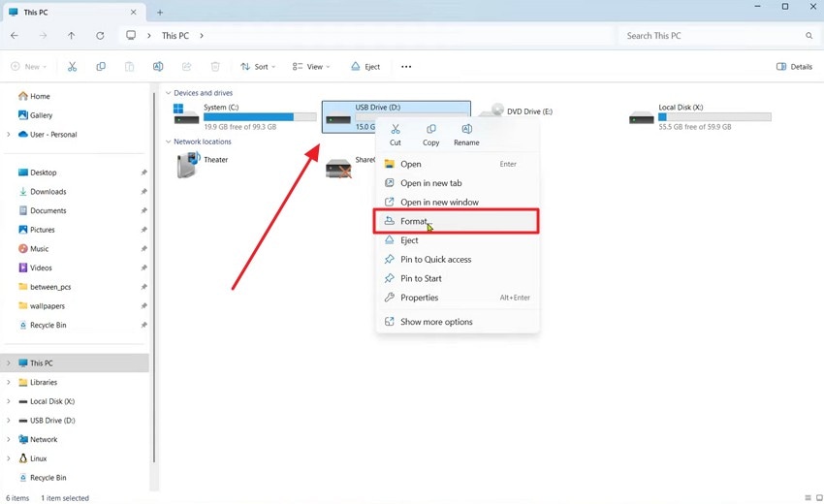The image size is (824, 504).
Task: Choose Open in new window
Action: [x=457, y=203]
